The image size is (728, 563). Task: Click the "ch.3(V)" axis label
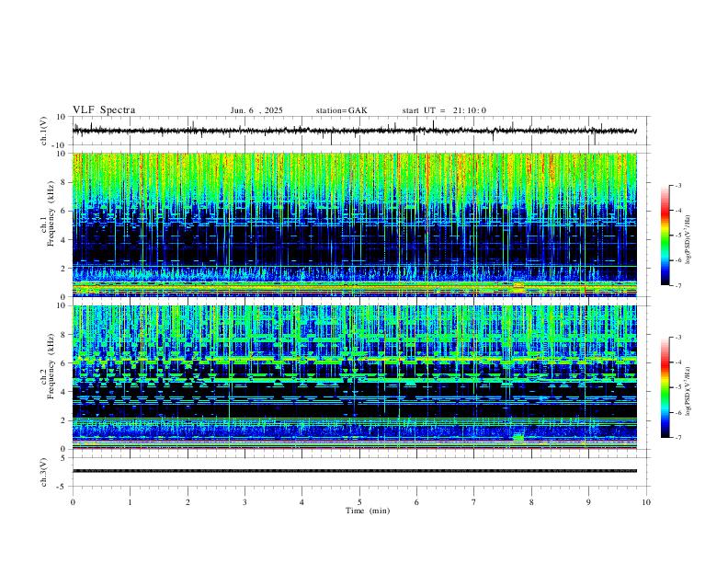point(44,472)
